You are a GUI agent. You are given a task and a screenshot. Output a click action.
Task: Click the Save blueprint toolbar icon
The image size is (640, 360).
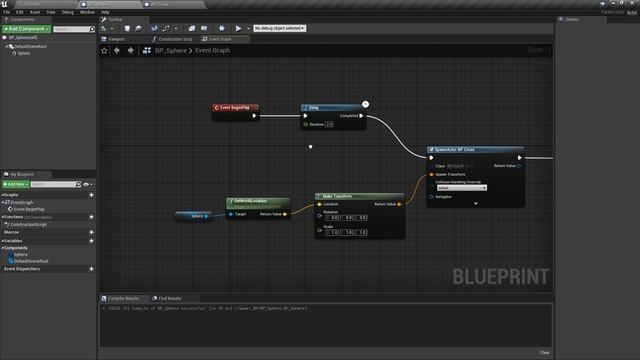coord(127,29)
